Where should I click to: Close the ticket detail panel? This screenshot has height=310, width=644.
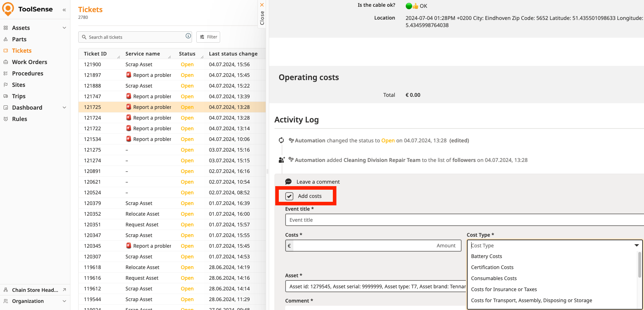point(262,14)
